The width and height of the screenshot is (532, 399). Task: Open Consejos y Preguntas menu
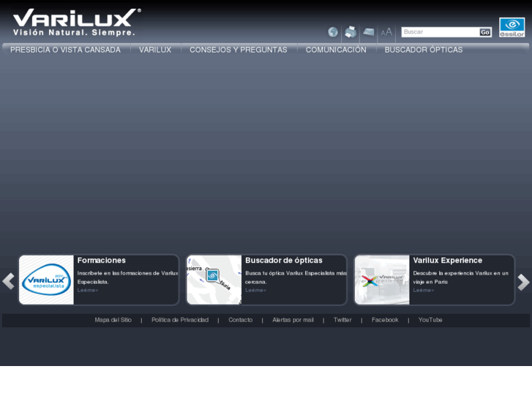coord(238,50)
